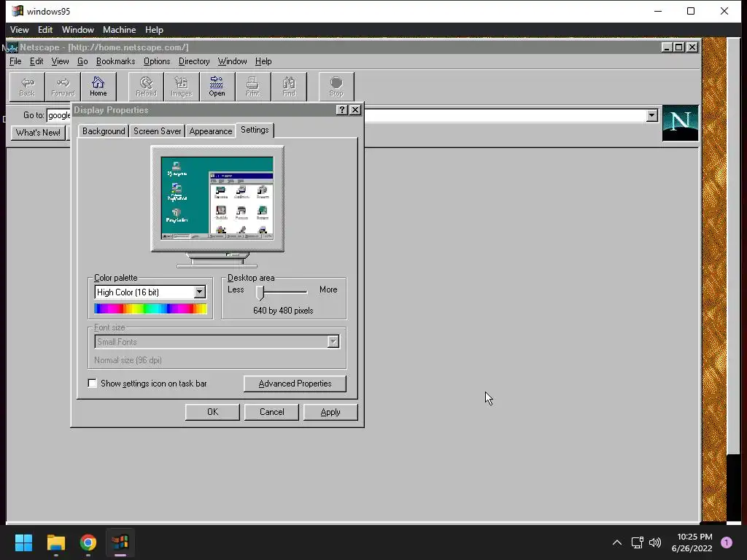Image resolution: width=747 pixels, height=560 pixels.
Task: Open File Explorer from the taskbar
Action: 55,542
